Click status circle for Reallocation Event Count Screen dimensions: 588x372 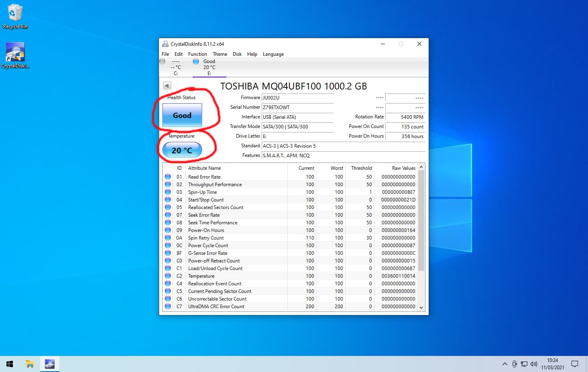pos(168,283)
